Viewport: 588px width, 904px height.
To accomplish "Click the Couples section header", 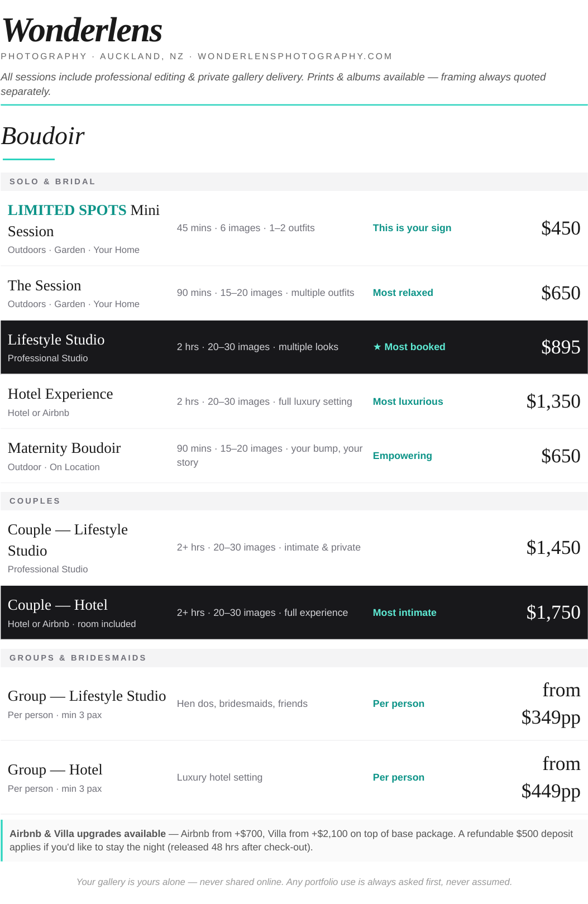I will coord(294,501).
